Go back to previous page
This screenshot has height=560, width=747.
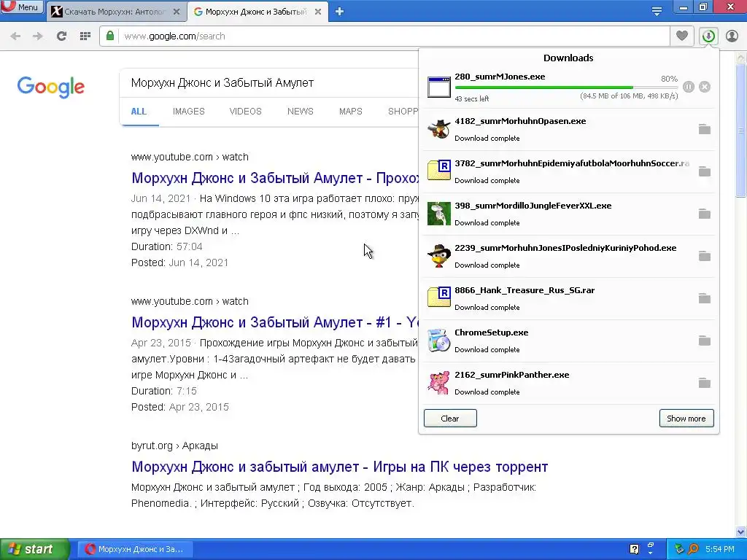point(15,36)
